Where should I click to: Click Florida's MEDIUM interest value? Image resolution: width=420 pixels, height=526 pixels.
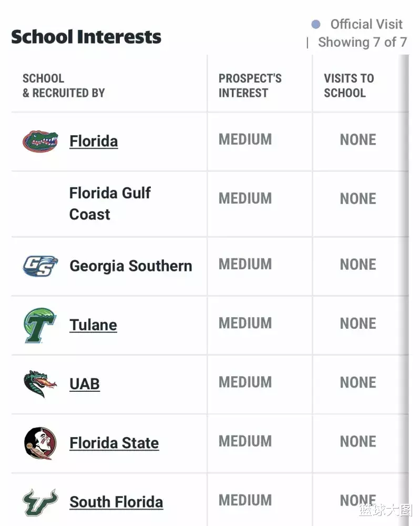[245, 139]
